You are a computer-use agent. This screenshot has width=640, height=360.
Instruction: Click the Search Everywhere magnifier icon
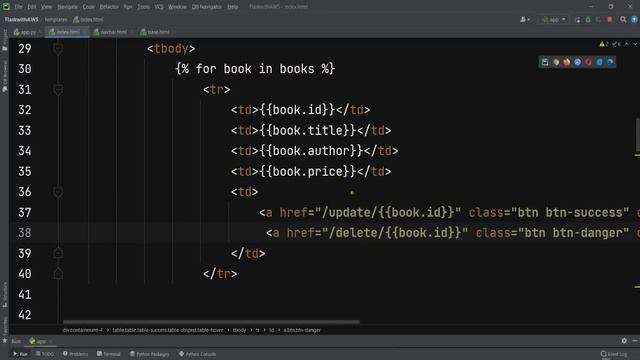pos(623,20)
